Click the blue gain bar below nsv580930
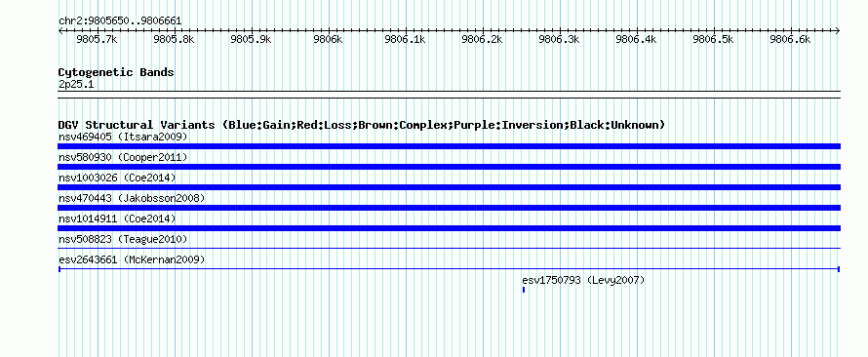This screenshot has width=868, height=357. (x=450, y=167)
